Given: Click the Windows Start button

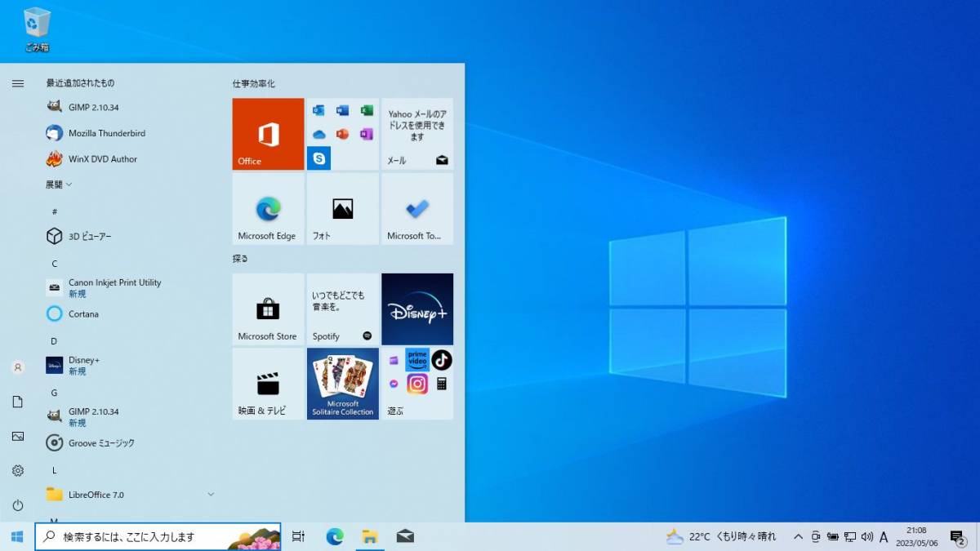Looking at the screenshot, I should [x=17, y=536].
